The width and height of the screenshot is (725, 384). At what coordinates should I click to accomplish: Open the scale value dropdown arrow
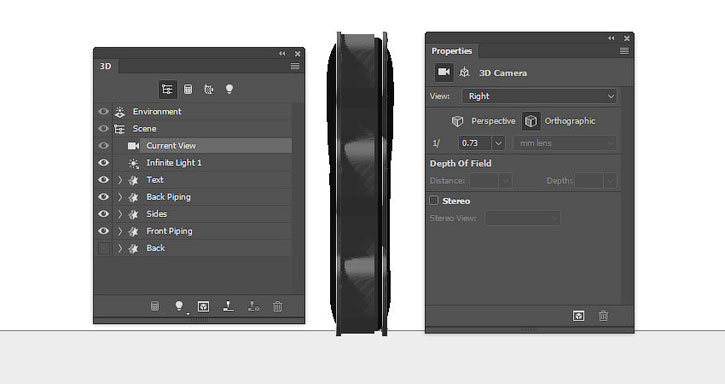[x=498, y=143]
